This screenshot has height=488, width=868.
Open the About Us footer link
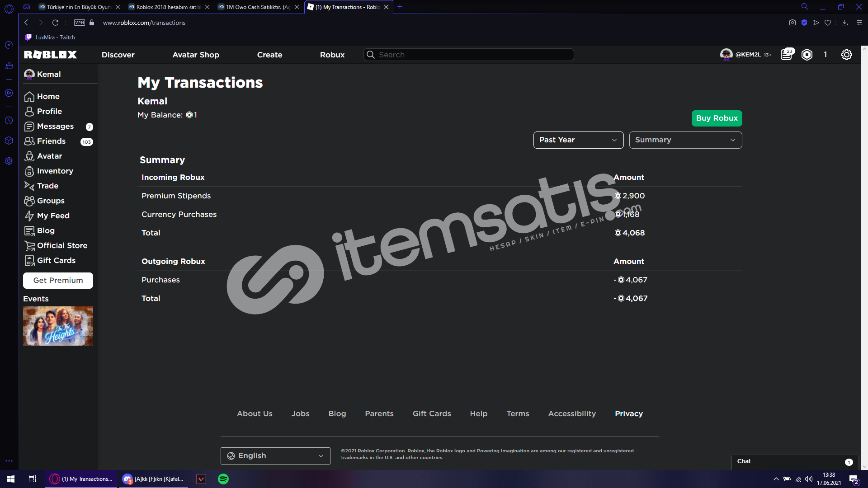255,413
